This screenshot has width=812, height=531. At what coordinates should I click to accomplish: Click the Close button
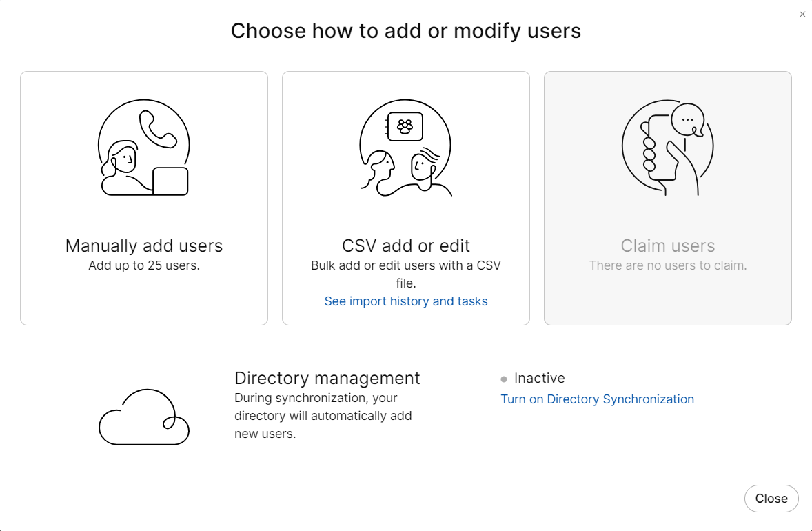771,499
